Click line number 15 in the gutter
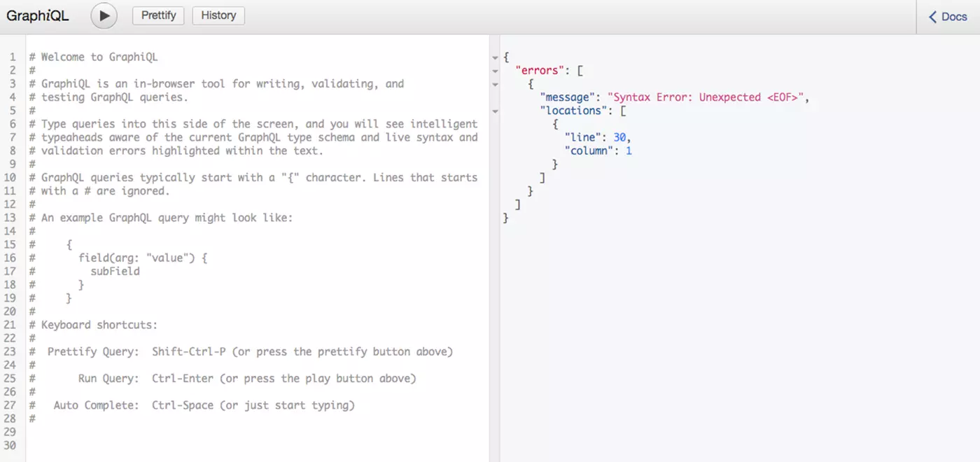Viewport: 980px width, 462px height. click(x=10, y=245)
